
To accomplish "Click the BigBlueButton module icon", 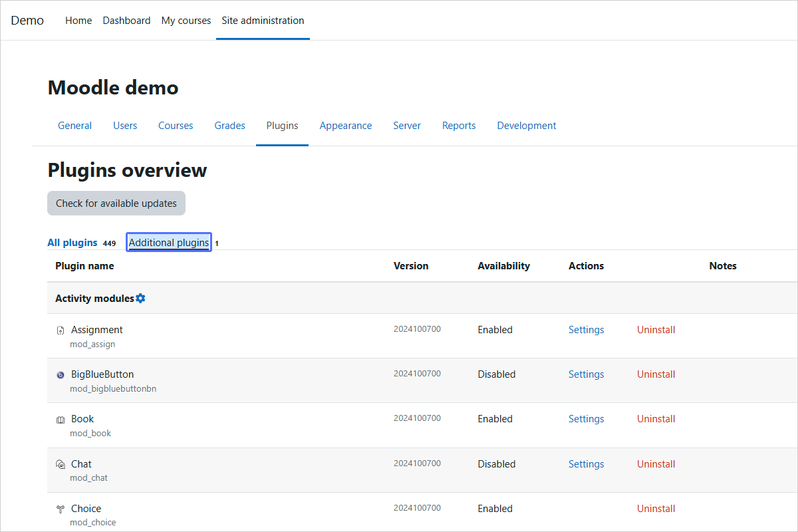I will click(61, 375).
